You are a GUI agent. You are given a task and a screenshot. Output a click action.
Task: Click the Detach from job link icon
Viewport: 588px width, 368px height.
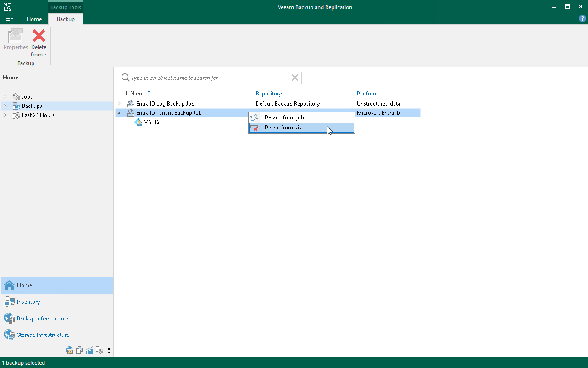254,117
